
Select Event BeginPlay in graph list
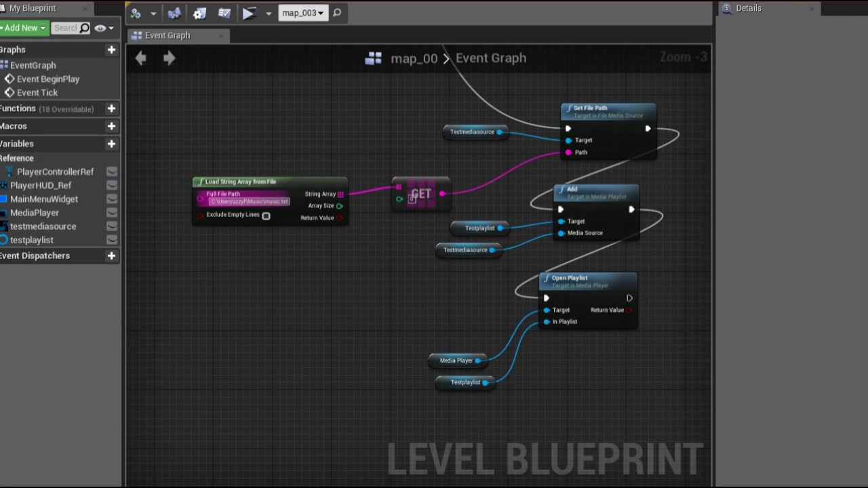pos(48,79)
